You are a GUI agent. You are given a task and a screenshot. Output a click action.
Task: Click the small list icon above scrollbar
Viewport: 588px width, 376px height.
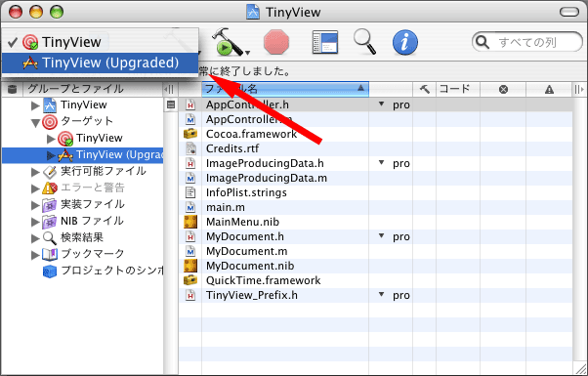click(171, 104)
